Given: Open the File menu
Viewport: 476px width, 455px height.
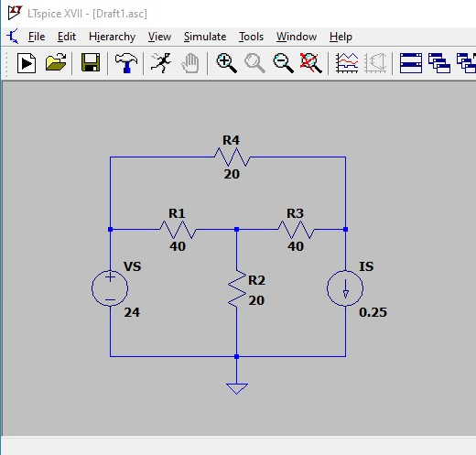Looking at the screenshot, I should pos(37,37).
